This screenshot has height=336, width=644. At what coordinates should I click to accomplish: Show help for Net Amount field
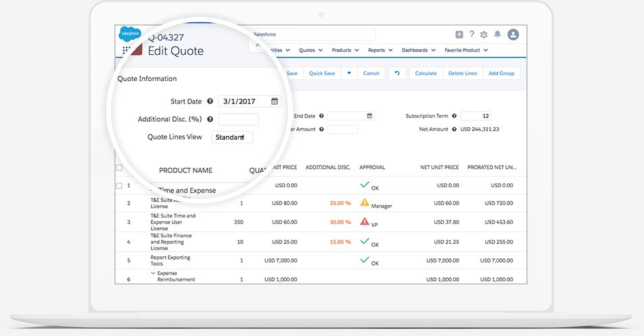coord(455,129)
